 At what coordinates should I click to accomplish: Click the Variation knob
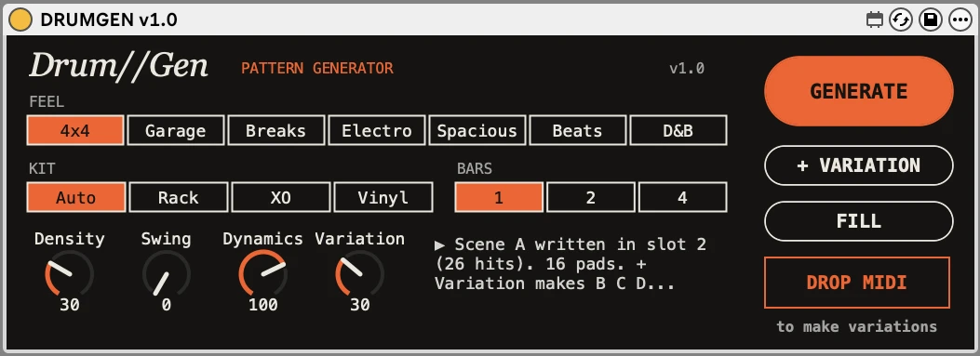click(x=359, y=273)
